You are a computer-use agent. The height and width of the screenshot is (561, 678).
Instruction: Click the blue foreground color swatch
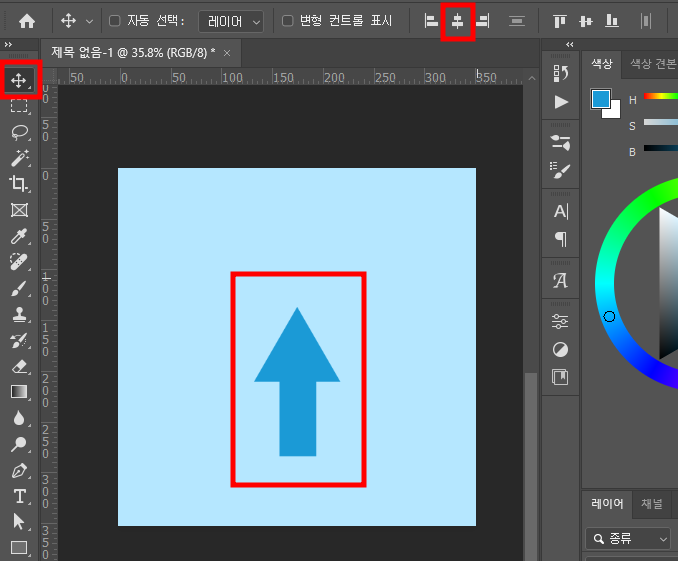coord(601,99)
